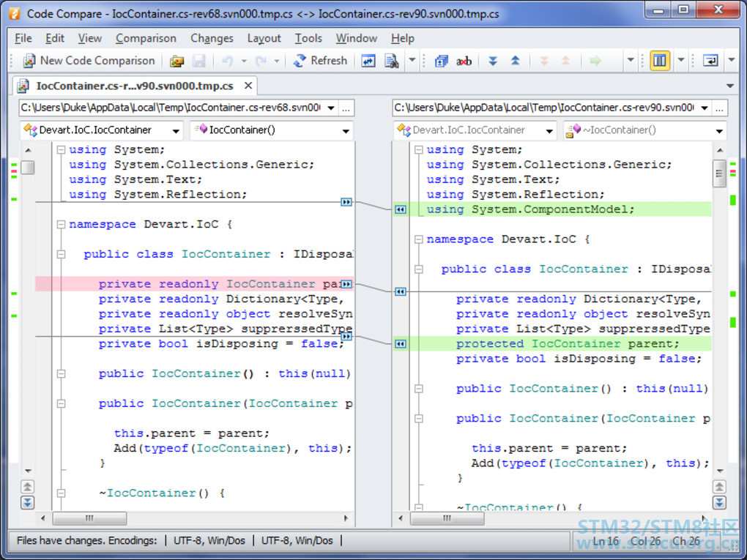Open the Layout menu
747x560 pixels.
(x=264, y=38)
